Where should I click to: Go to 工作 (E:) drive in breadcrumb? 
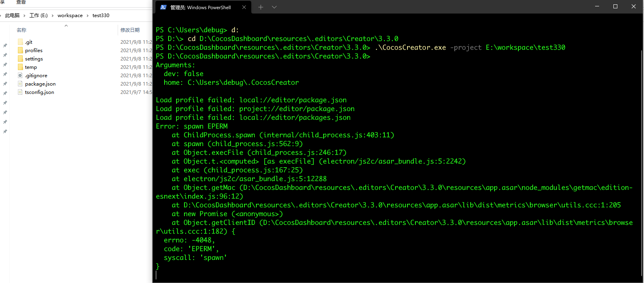click(x=39, y=16)
